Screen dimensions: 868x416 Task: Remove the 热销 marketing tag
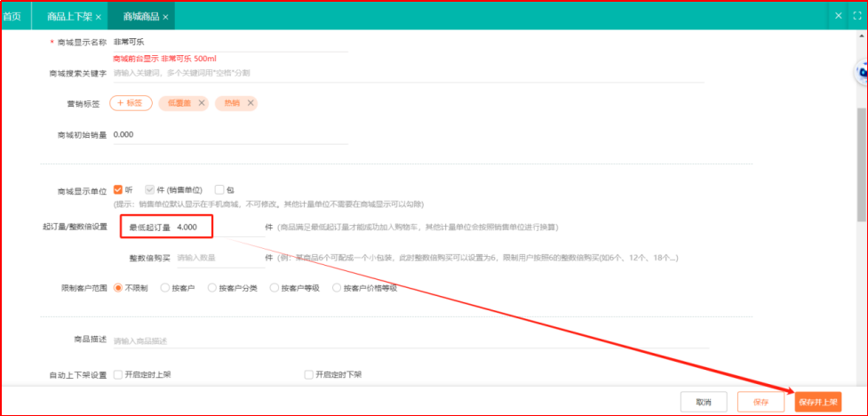251,103
